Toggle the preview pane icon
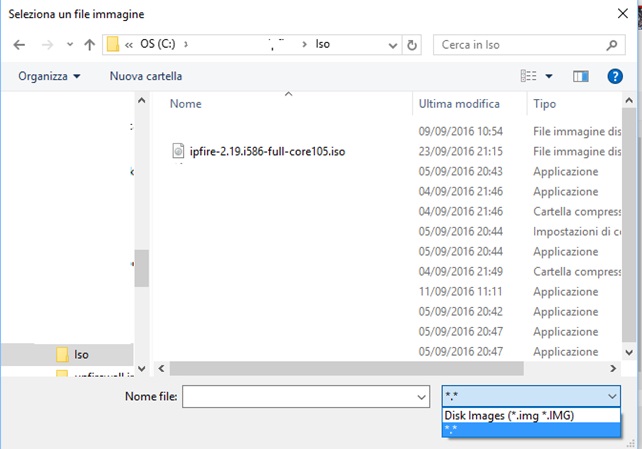642x449 pixels. pos(581,76)
